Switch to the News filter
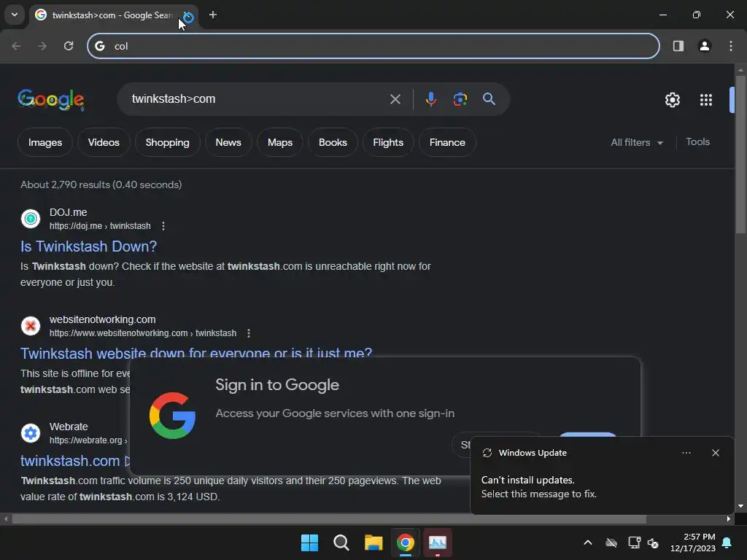 coord(228,142)
